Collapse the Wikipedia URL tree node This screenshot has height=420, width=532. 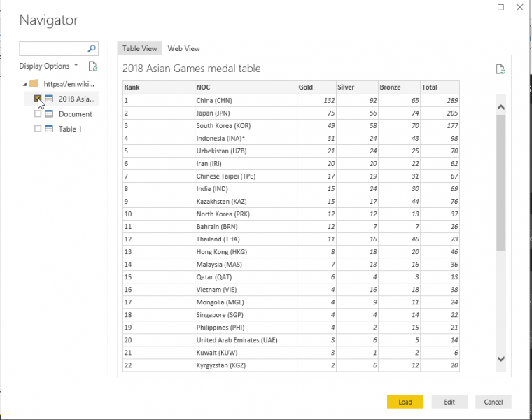pos(23,84)
